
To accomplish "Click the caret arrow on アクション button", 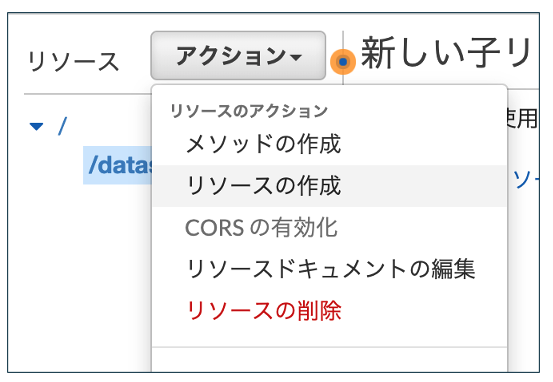I will point(296,57).
